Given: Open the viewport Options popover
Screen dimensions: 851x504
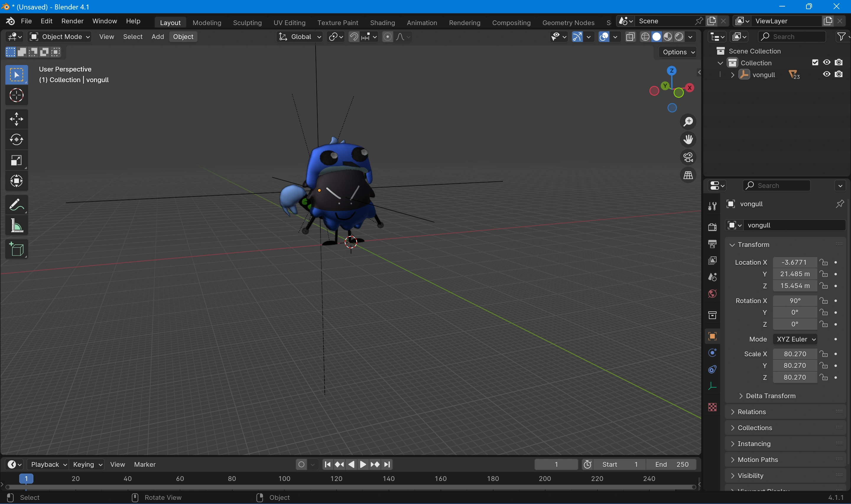Looking at the screenshot, I should point(676,52).
